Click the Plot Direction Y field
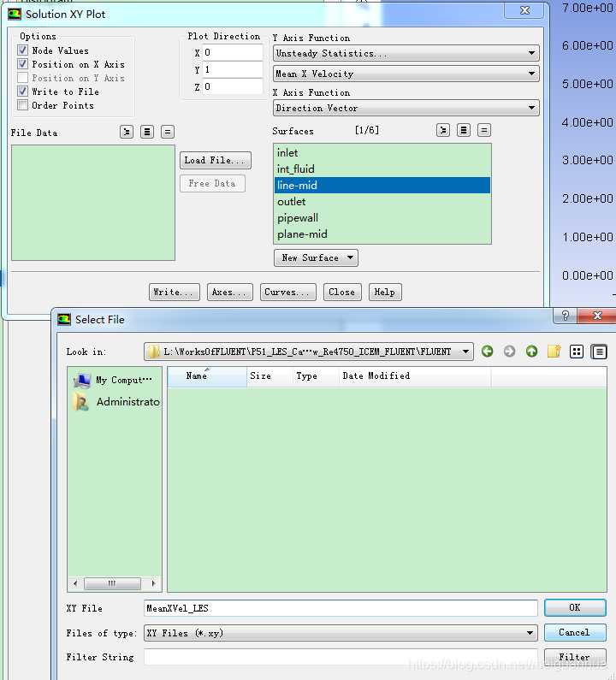 tap(233, 69)
